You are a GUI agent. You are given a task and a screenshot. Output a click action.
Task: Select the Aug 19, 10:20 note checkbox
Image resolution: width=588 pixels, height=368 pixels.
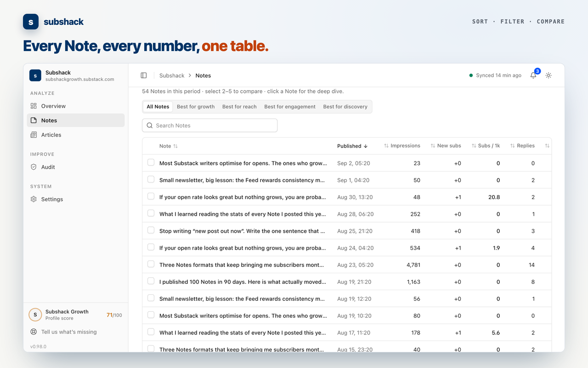point(151,315)
